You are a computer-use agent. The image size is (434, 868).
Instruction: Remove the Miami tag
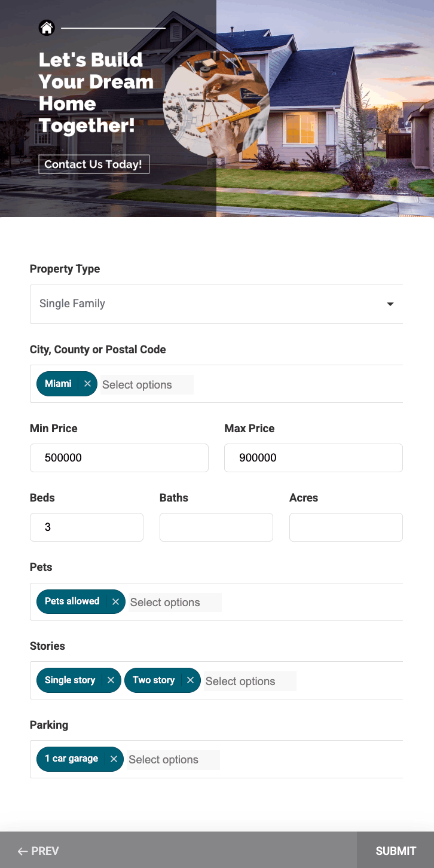(x=87, y=384)
